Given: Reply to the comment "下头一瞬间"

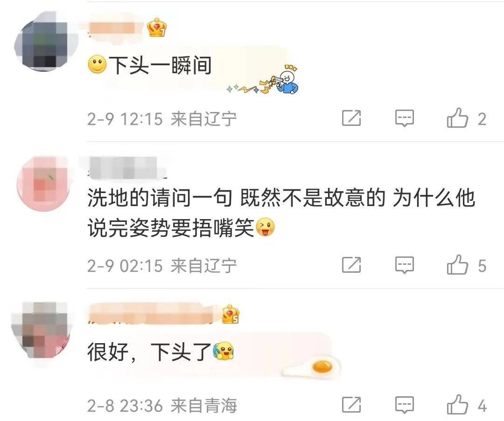Looking at the screenshot, I should (x=404, y=118).
